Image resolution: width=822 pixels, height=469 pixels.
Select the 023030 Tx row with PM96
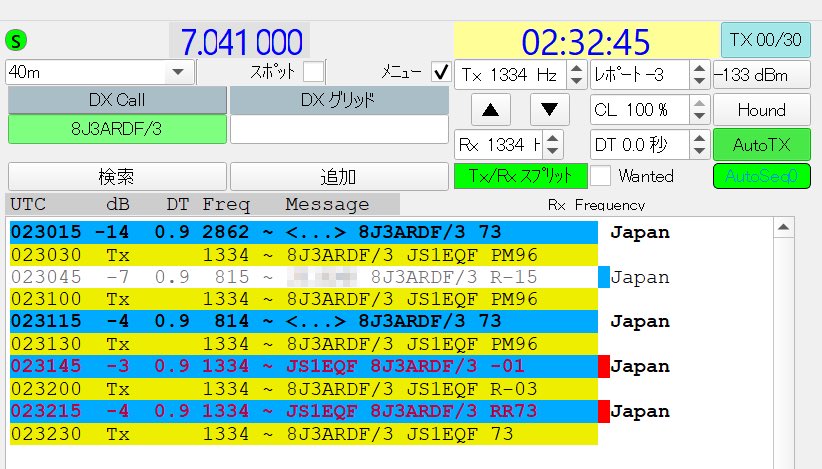[x=304, y=255]
